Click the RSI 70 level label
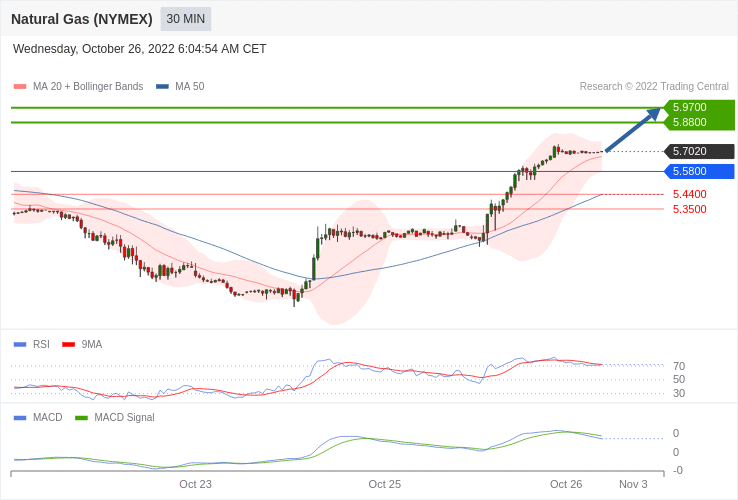738x500 pixels. tap(679, 366)
